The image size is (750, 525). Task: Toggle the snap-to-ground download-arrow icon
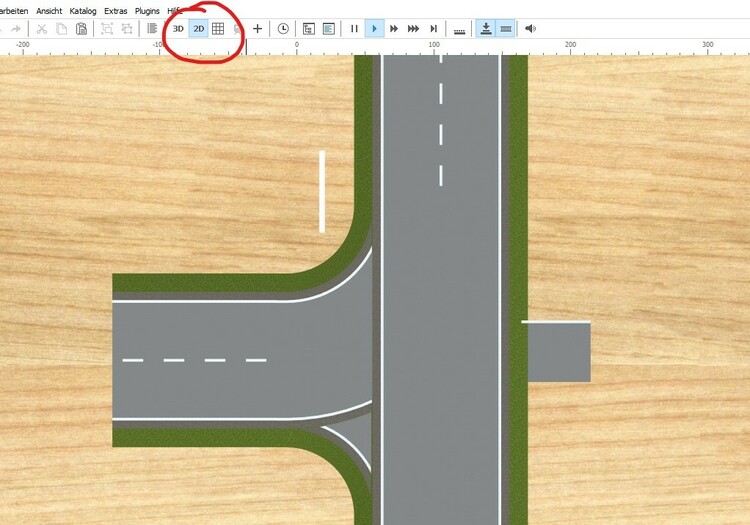click(x=486, y=29)
